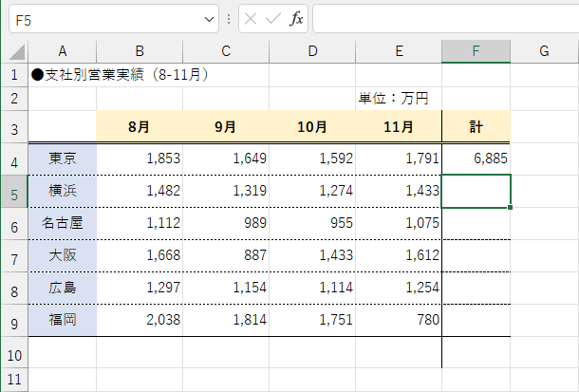Click the cell with value 2,038

pos(140,320)
